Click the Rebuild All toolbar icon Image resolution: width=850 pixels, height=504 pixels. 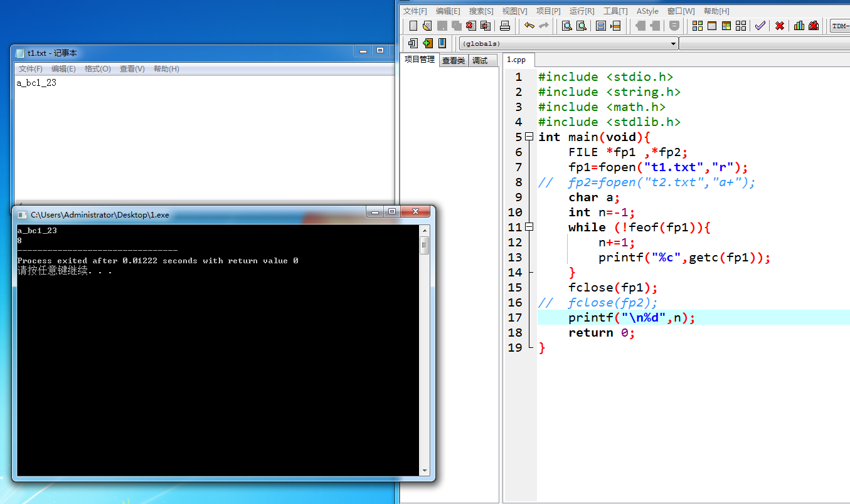(741, 26)
